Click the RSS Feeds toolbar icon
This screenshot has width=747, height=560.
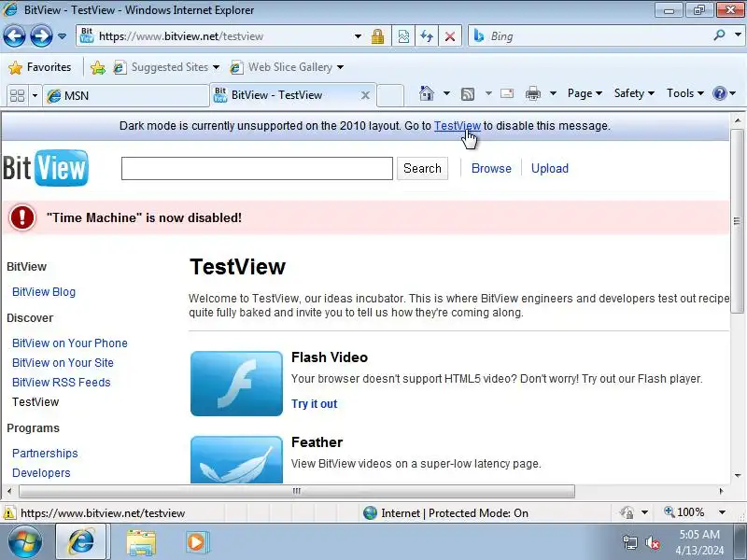point(468,94)
